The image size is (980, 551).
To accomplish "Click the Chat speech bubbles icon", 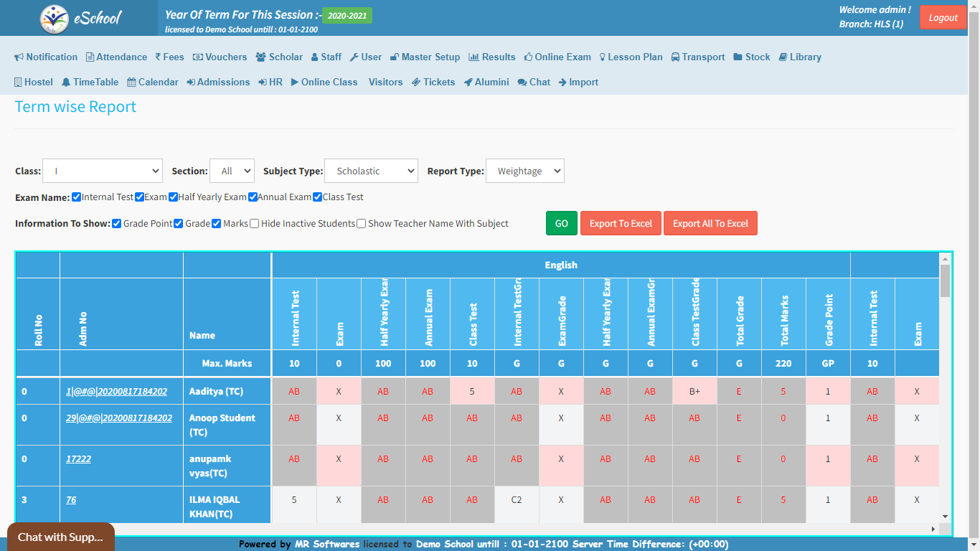I will [522, 83].
